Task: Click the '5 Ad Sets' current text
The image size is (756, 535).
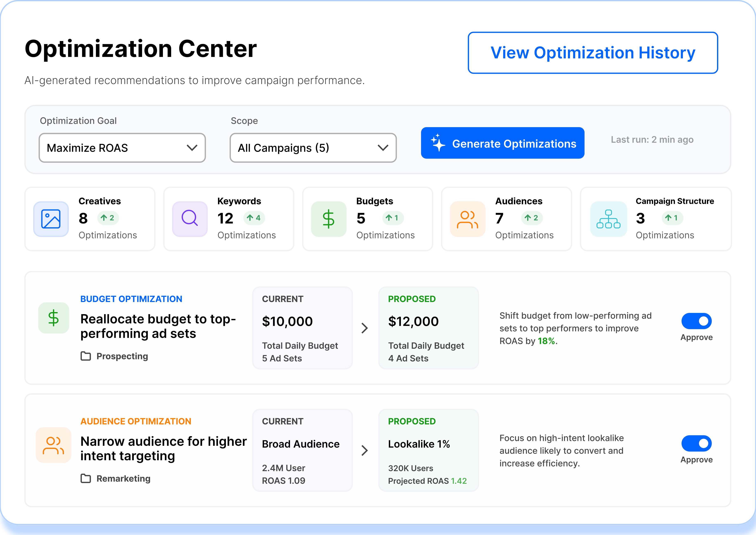Action: [282, 358]
